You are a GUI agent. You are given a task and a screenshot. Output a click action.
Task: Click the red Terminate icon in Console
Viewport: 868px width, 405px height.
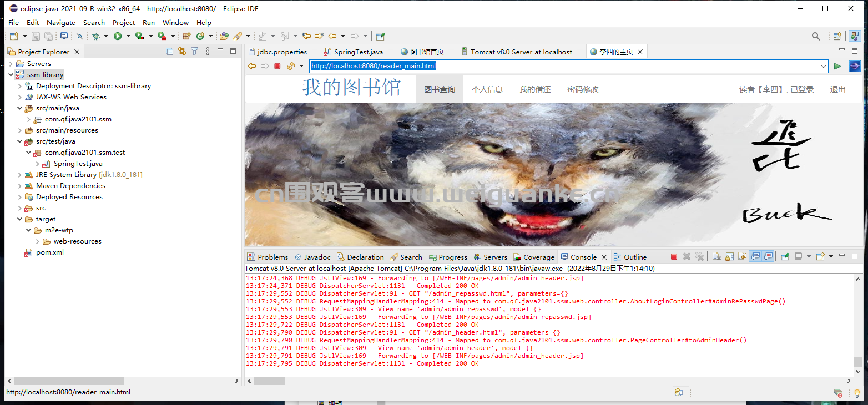[x=674, y=257]
